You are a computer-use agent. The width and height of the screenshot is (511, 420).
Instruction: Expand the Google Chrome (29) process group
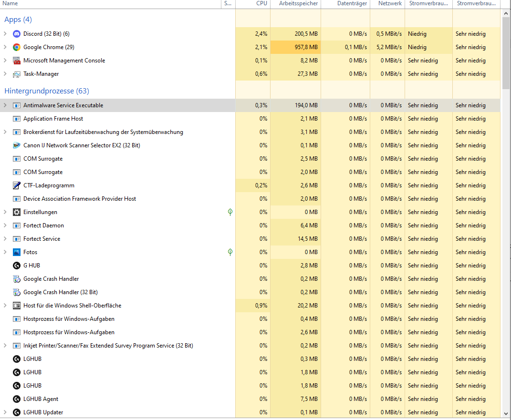pyautogui.click(x=5, y=47)
